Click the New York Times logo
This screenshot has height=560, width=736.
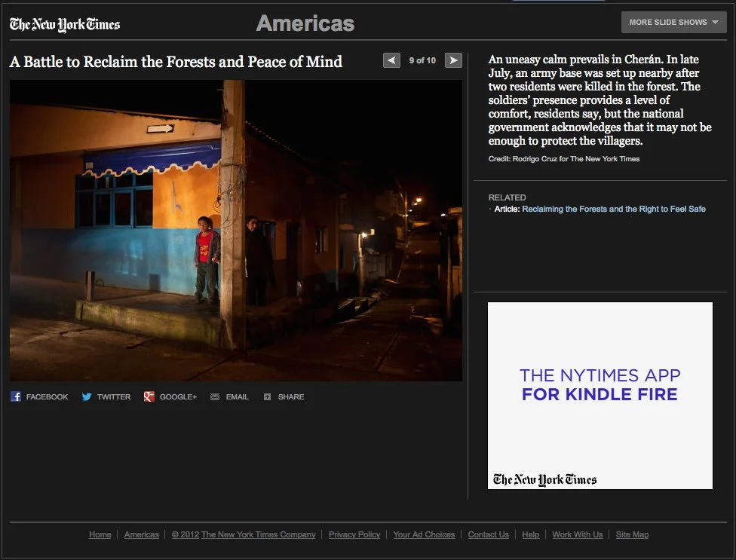coord(64,23)
